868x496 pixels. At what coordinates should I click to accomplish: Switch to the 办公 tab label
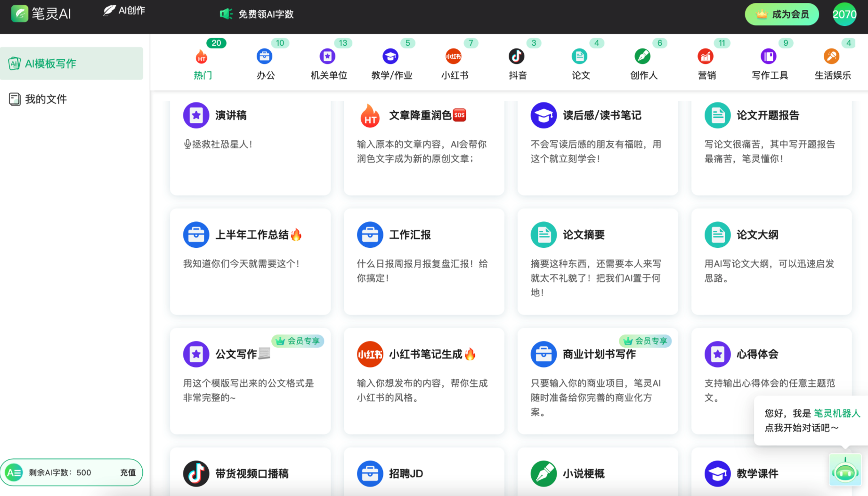[266, 75]
